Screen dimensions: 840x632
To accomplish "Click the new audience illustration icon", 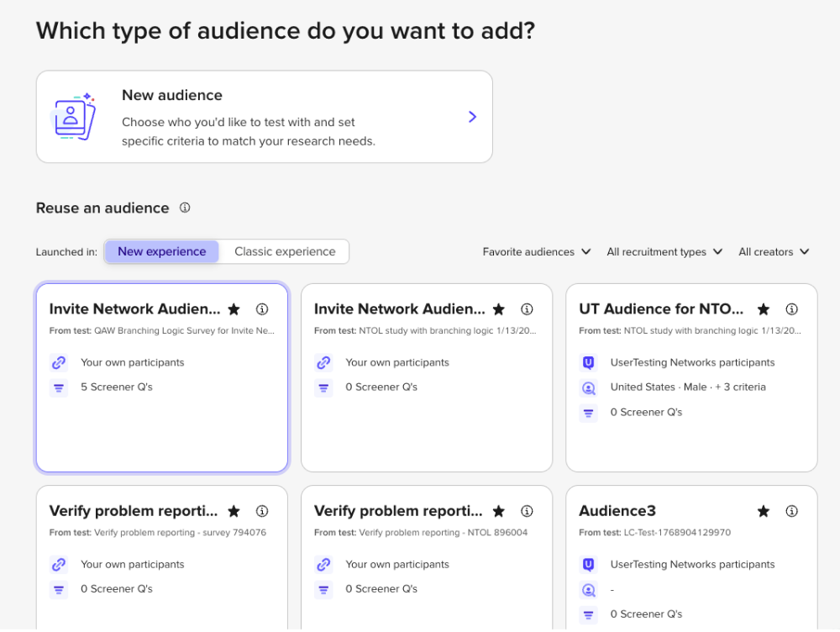I will point(73,116).
